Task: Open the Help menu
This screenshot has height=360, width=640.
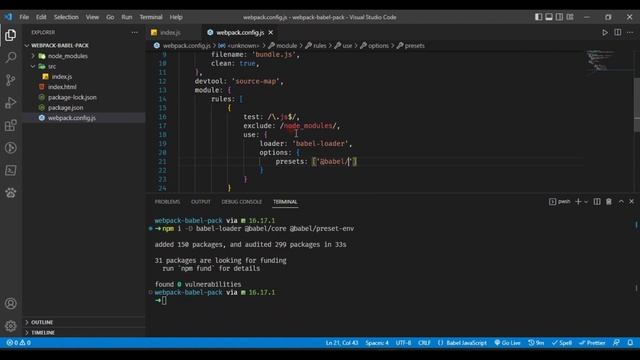Action: [176, 17]
